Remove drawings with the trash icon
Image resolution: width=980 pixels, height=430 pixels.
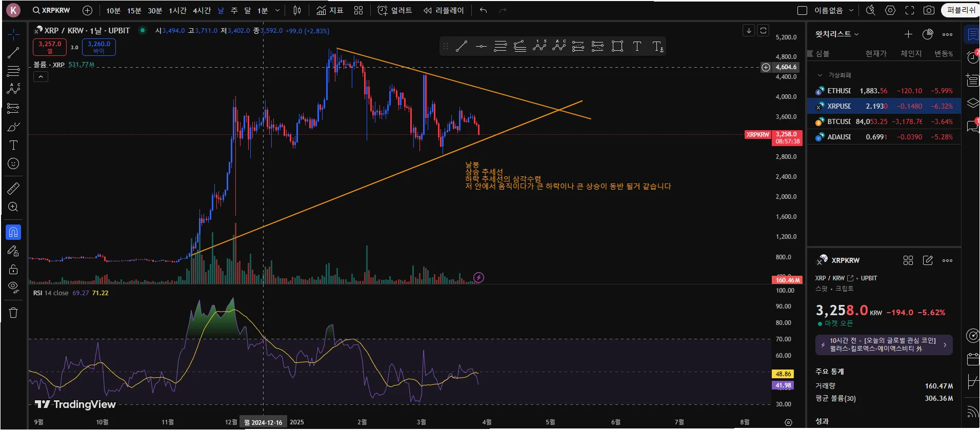coord(13,313)
